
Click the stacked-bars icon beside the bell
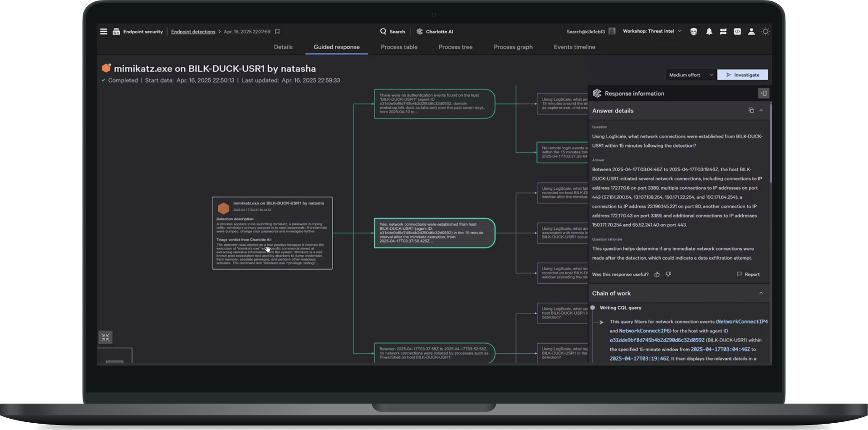click(x=723, y=31)
